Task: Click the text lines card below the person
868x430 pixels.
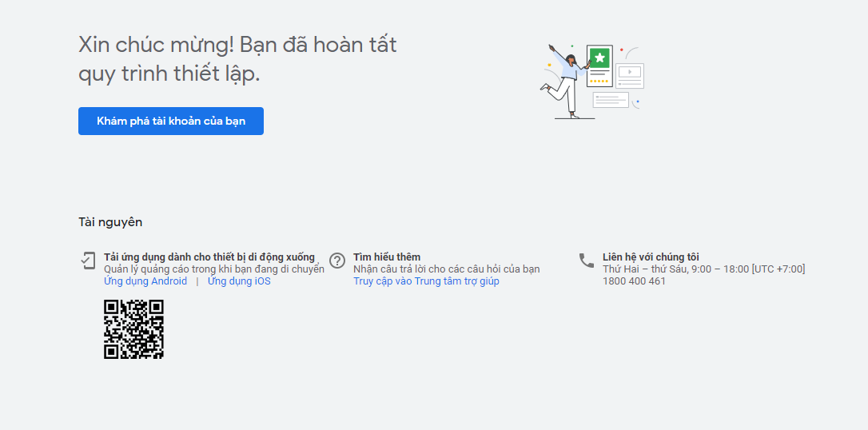Action: pyautogui.click(x=611, y=100)
